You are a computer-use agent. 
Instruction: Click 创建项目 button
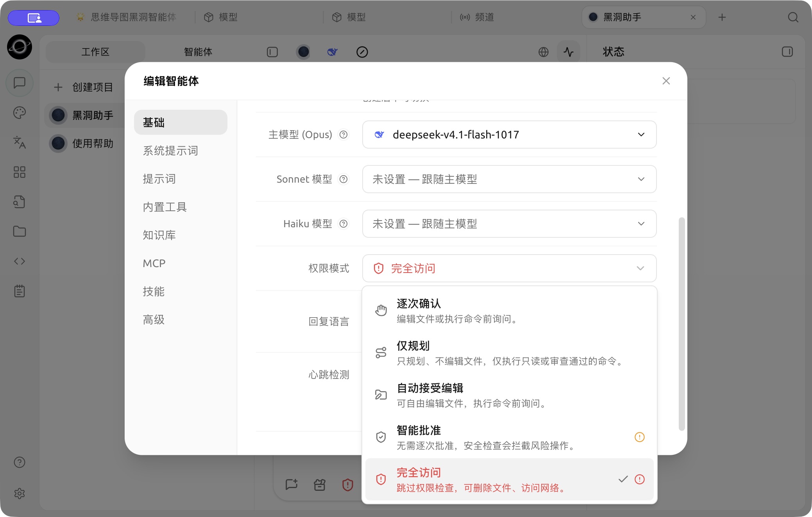click(84, 87)
